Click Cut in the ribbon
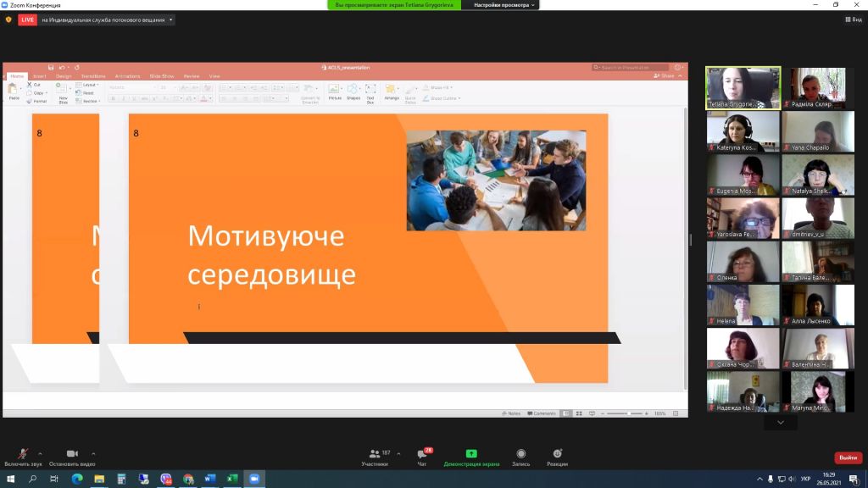Screen dimensions: 868x488 point(34,85)
